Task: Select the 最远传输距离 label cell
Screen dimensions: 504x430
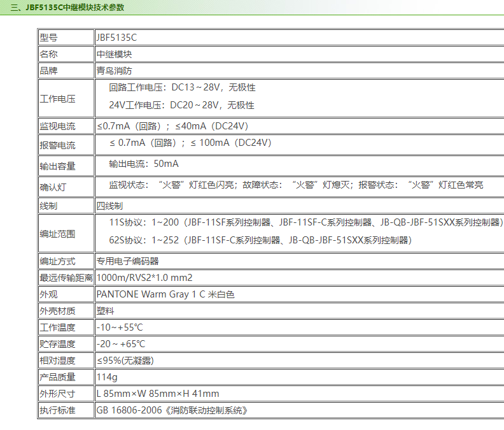Action: (66, 278)
